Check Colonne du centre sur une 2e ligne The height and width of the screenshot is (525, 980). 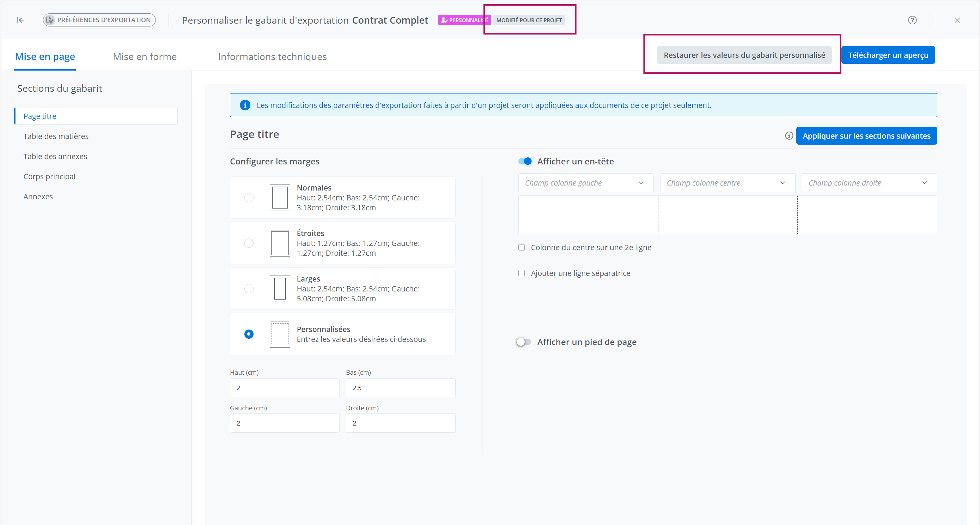(522, 247)
